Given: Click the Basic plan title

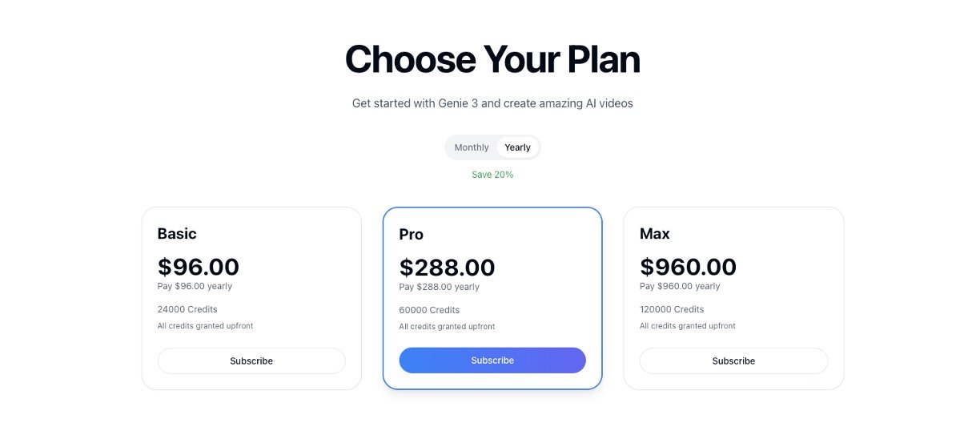Looking at the screenshot, I should click(177, 234).
